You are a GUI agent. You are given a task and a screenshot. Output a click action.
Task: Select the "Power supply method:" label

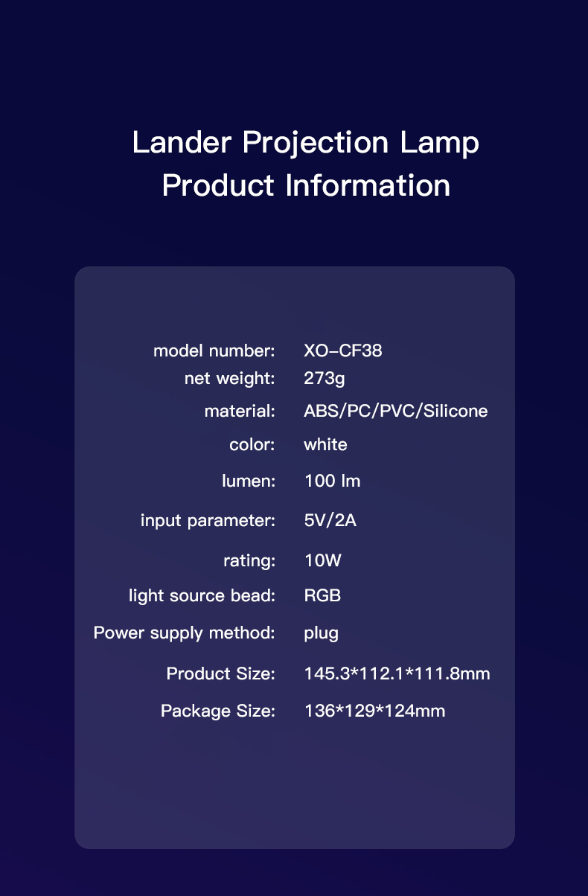click(x=185, y=633)
